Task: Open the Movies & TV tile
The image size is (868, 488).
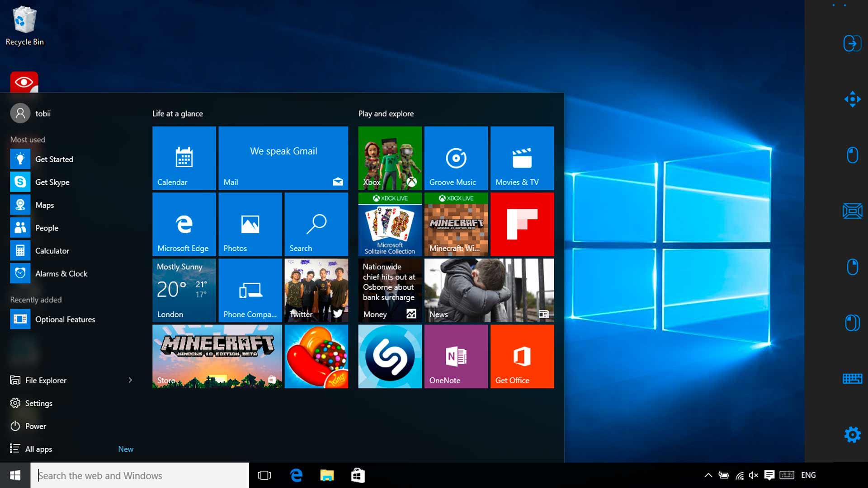Action: [x=522, y=158]
